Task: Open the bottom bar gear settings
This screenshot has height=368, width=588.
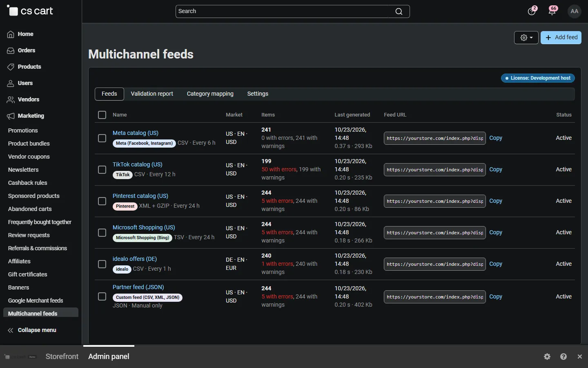Action: [547, 357]
